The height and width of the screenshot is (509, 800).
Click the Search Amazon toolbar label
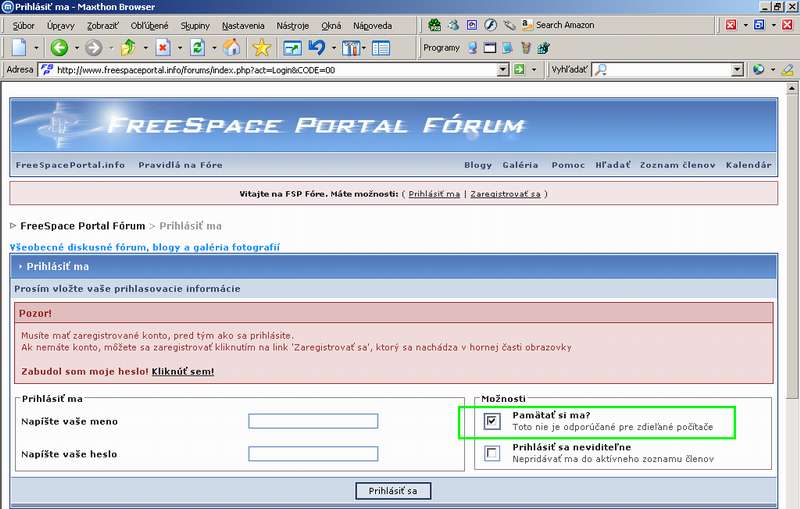click(565, 25)
